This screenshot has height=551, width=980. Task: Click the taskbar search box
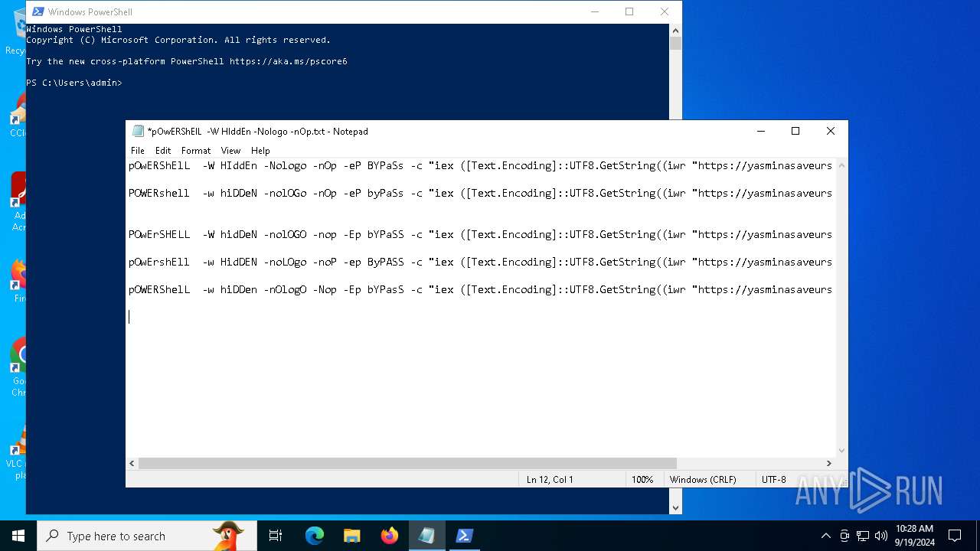[147, 536]
